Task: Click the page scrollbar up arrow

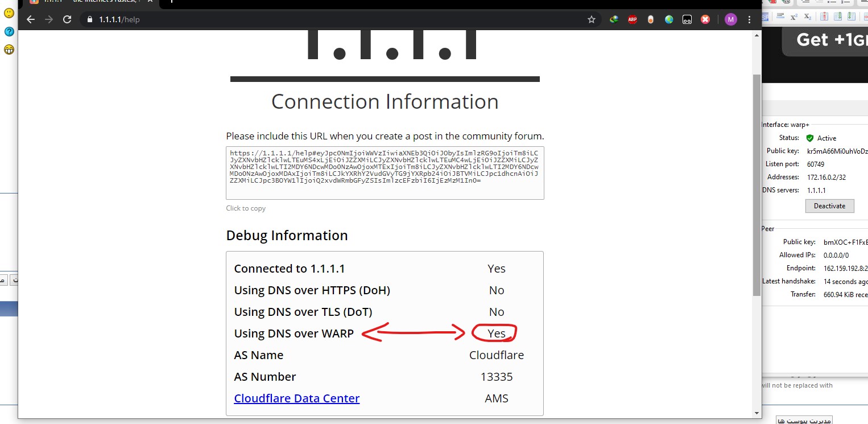Action: coord(757,35)
